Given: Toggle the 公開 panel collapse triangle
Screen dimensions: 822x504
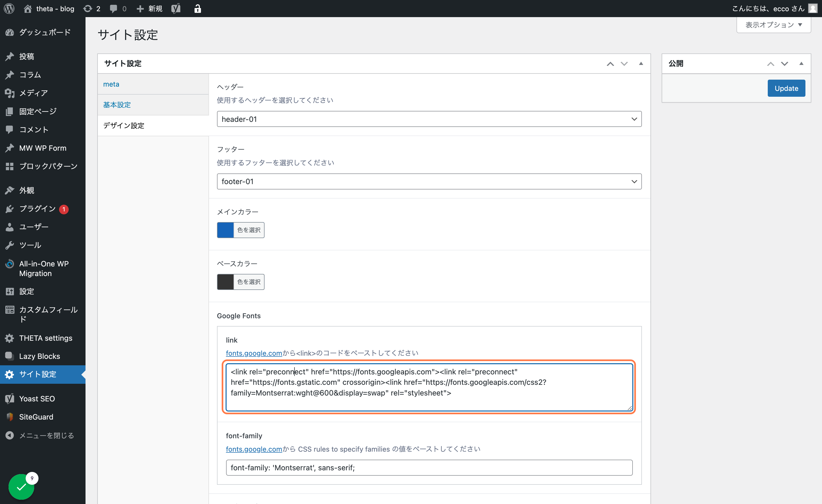Looking at the screenshot, I should [x=801, y=63].
